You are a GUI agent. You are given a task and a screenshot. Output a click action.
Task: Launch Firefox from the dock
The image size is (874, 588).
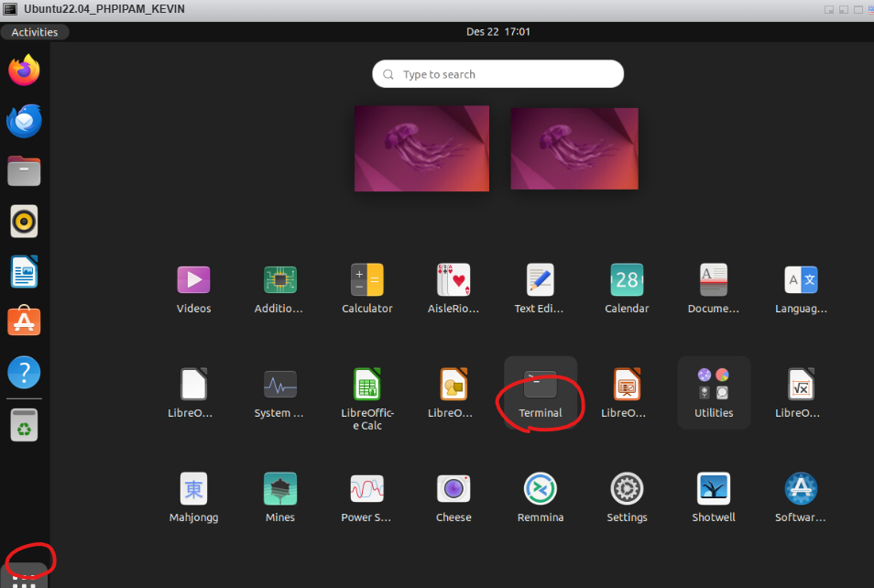pyautogui.click(x=24, y=71)
